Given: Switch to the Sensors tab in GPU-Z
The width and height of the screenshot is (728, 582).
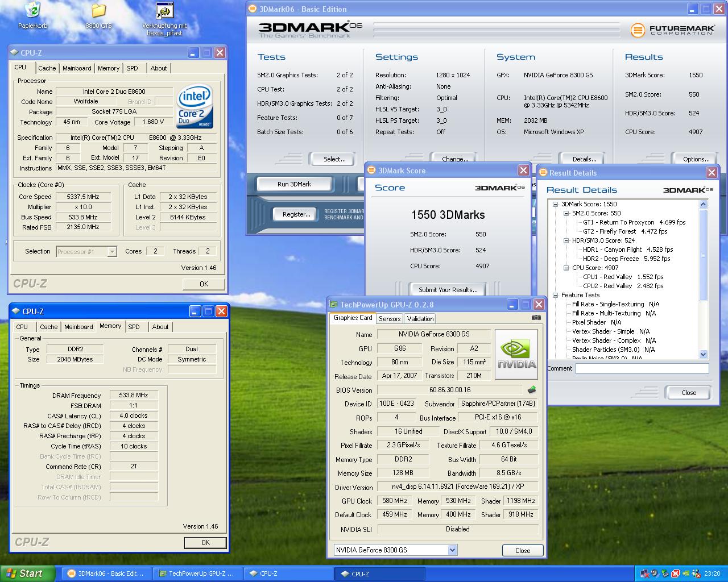Looking at the screenshot, I should [390, 319].
